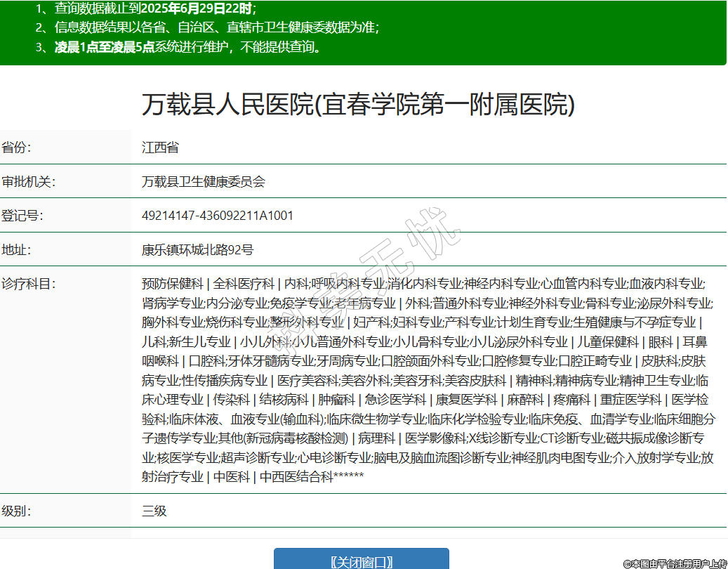728x569 pixels.
Task: Click 预防保健科 in the department list
Action: pos(172,284)
